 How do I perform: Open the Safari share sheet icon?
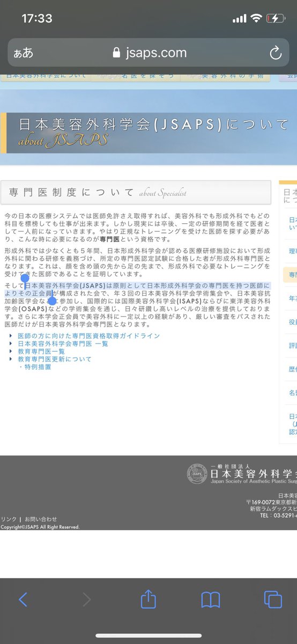tap(148, 598)
